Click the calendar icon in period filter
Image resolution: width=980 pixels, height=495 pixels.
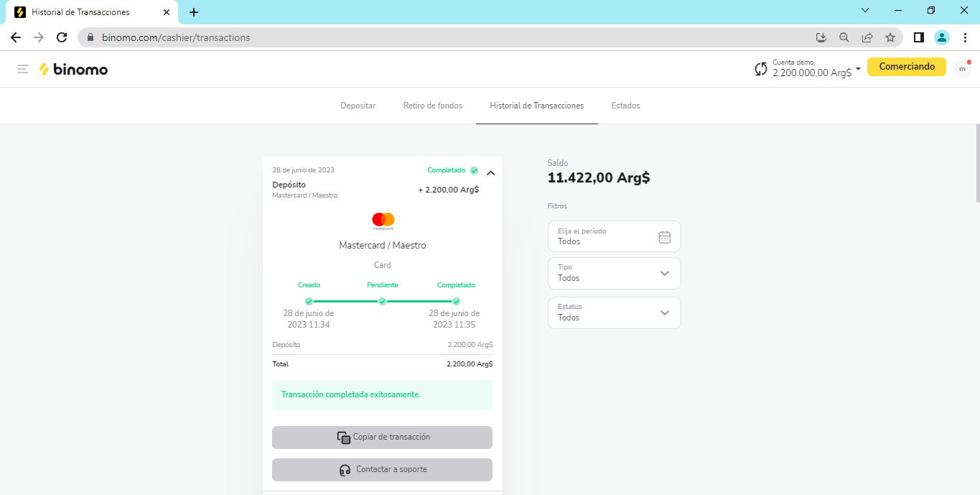(665, 237)
